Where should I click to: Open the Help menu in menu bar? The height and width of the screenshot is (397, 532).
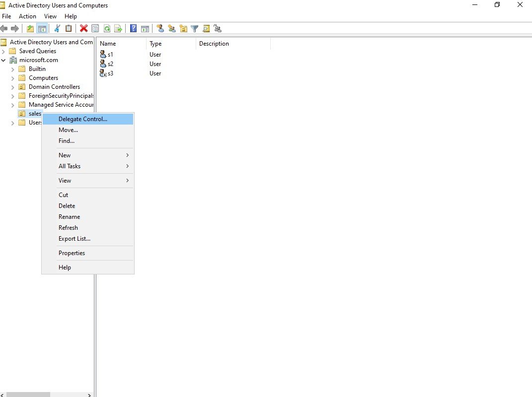tap(71, 16)
